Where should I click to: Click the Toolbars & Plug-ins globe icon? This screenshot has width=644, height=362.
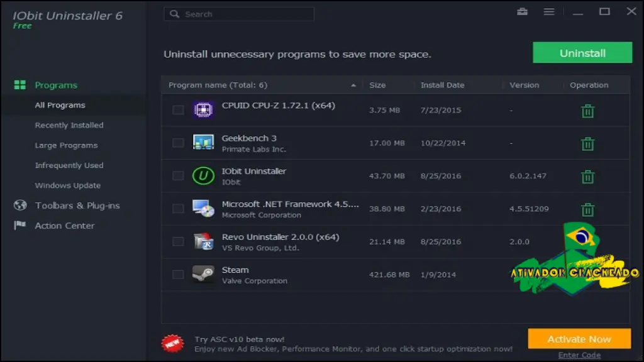coord(19,205)
